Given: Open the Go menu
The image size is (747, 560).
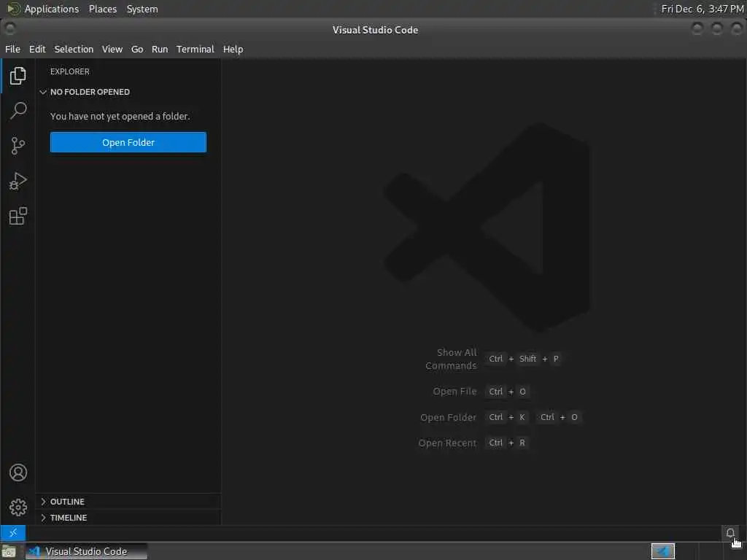Looking at the screenshot, I should [137, 49].
